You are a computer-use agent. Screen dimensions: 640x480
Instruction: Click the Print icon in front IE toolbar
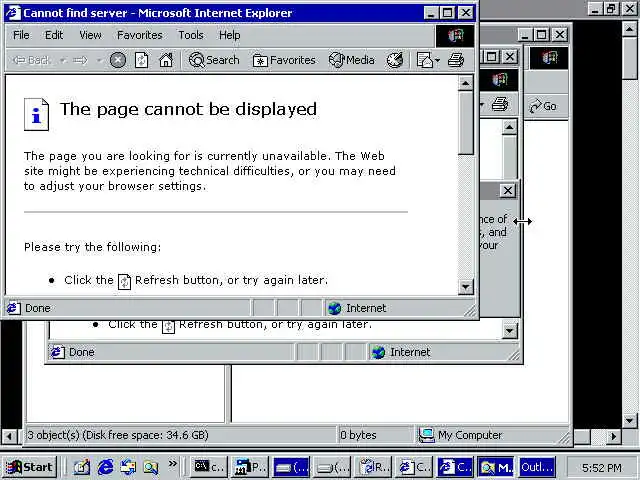pyautogui.click(x=456, y=60)
